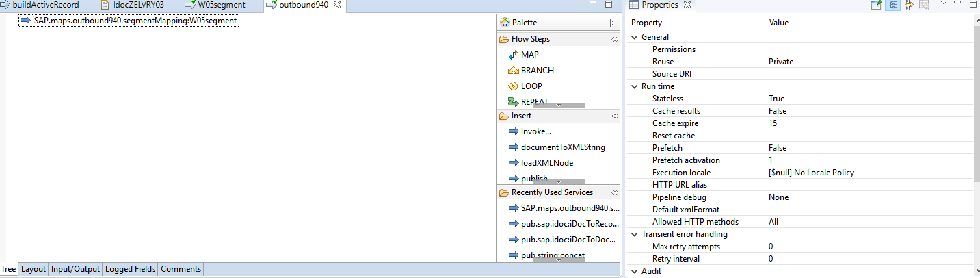
Task: Collapse the Run time property category
Action: click(634, 86)
